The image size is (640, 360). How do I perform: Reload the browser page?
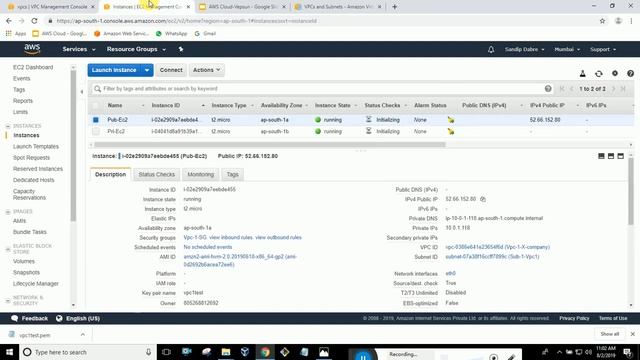tap(34, 21)
